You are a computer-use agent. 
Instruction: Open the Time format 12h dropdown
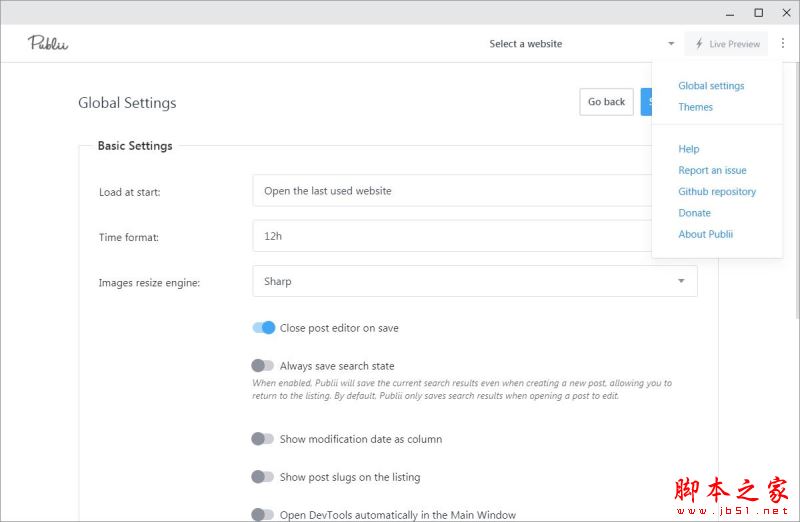pyautogui.click(x=452, y=236)
